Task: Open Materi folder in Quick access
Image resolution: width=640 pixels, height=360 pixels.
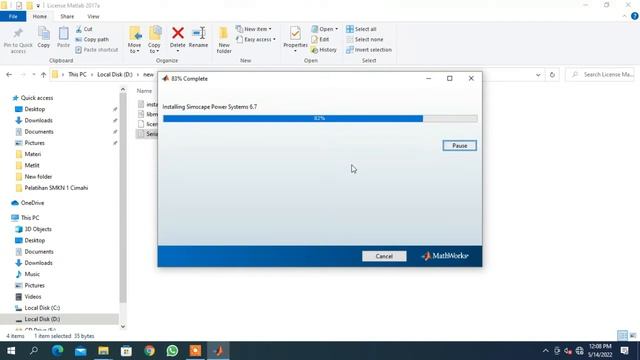Action: pos(32,154)
